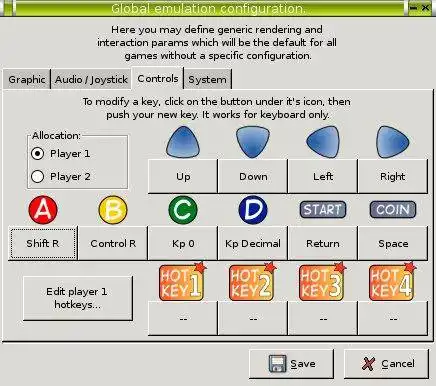This screenshot has height=386, width=436.
Task: Click the Hot Key 3 icon
Action: point(323,282)
